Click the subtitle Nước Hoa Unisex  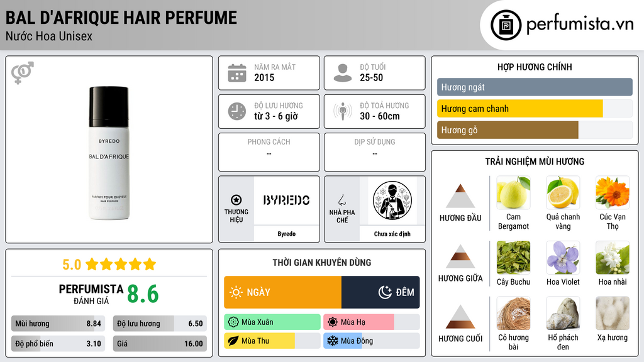pos(49,36)
